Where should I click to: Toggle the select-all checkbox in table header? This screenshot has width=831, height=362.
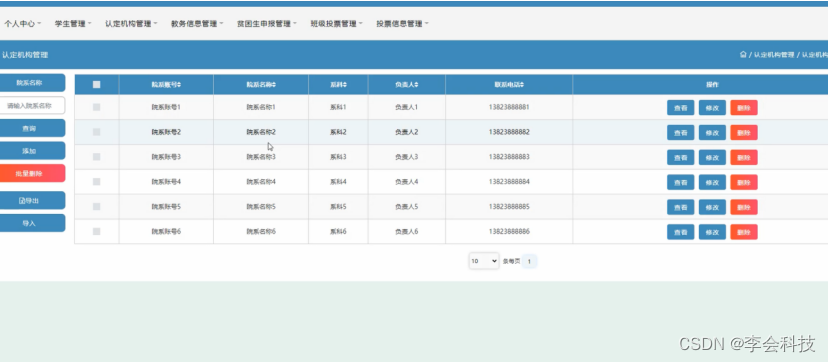(96, 84)
